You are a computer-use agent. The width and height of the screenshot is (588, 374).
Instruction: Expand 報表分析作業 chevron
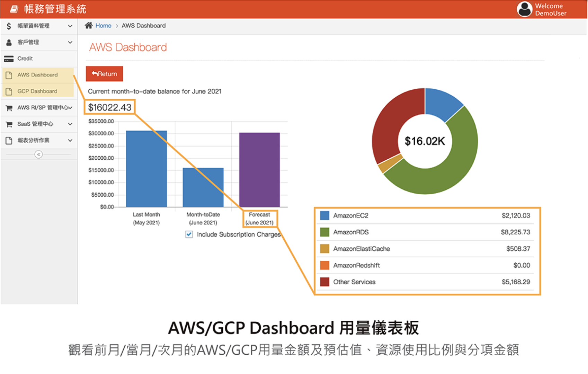click(x=70, y=140)
